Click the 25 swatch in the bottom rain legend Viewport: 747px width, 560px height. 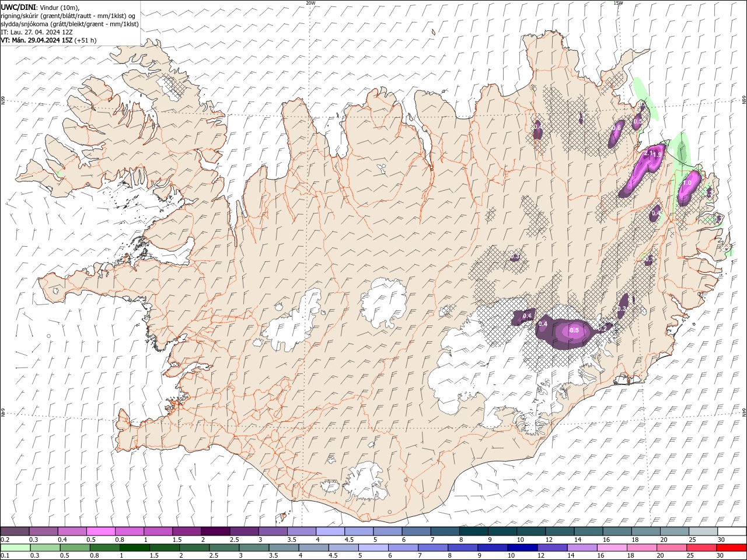coord(702,548)
